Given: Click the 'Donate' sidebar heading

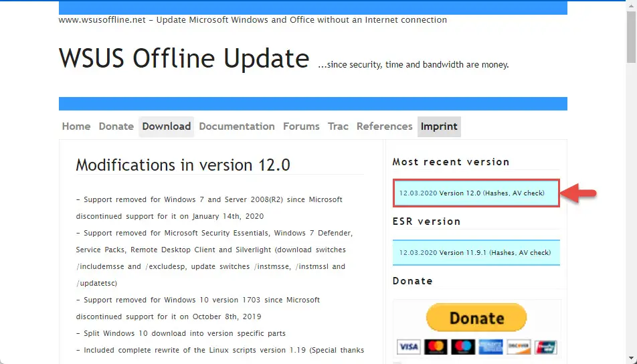Looking at the screenshot, I should tap(412, 281).
